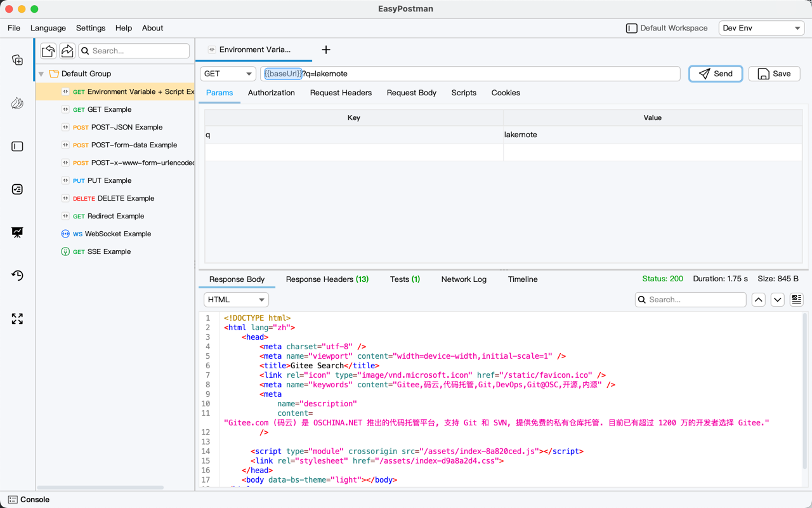Click the import collection icon button

tap(48, 51)
